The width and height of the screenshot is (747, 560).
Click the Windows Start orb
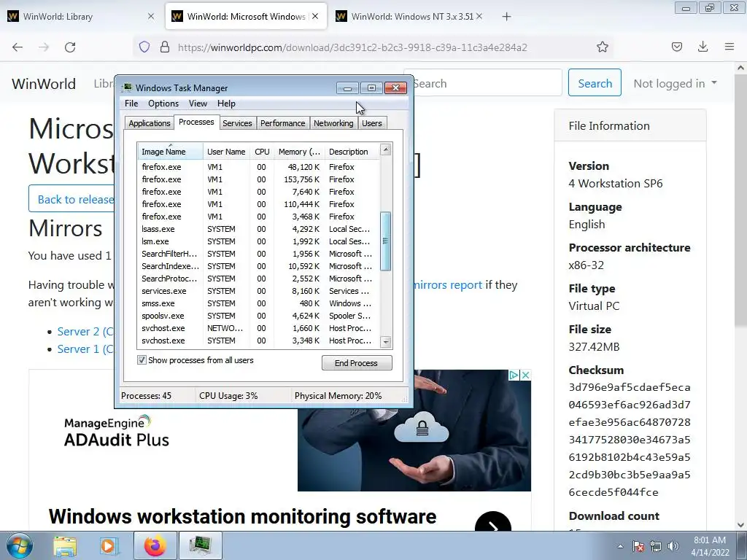click(x=20, y=545)
